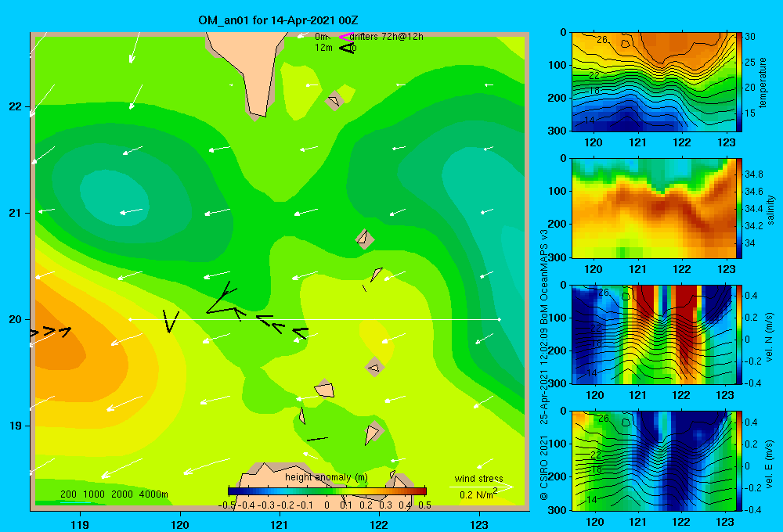
Task: Click the 'drifters 72h@12h' legend text
Action: pyautogui.click(x=386, y=37)
